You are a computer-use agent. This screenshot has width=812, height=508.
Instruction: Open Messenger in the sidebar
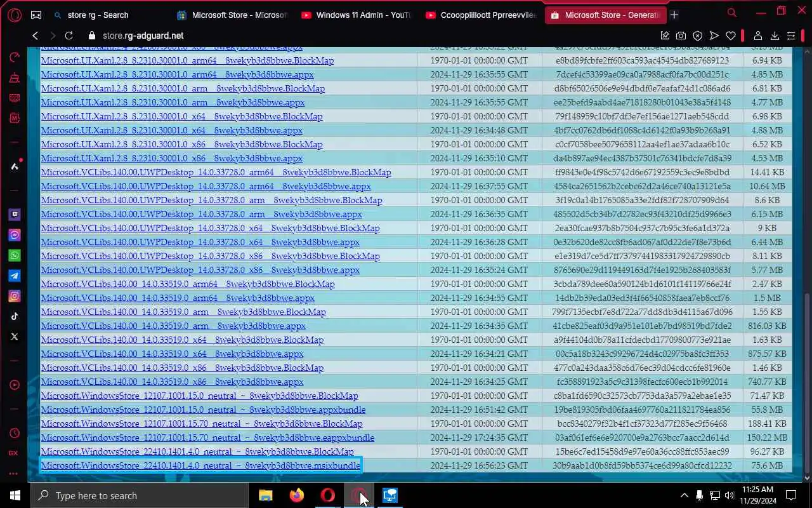pos(14,235)
